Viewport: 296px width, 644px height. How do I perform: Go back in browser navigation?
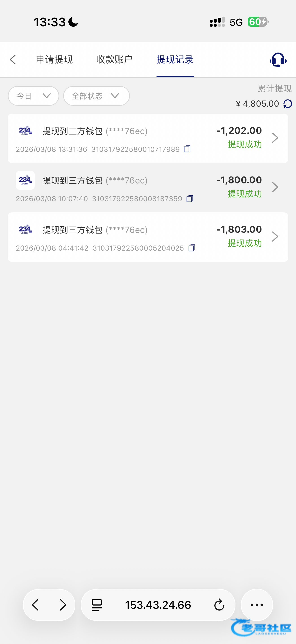[35, 605]
